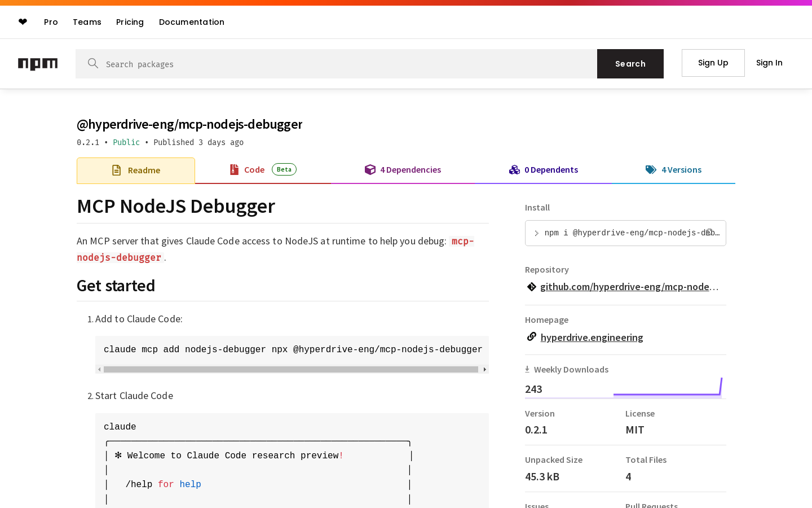
Task: Copy the install command with copy icon
Action: (x=709, y=233)
